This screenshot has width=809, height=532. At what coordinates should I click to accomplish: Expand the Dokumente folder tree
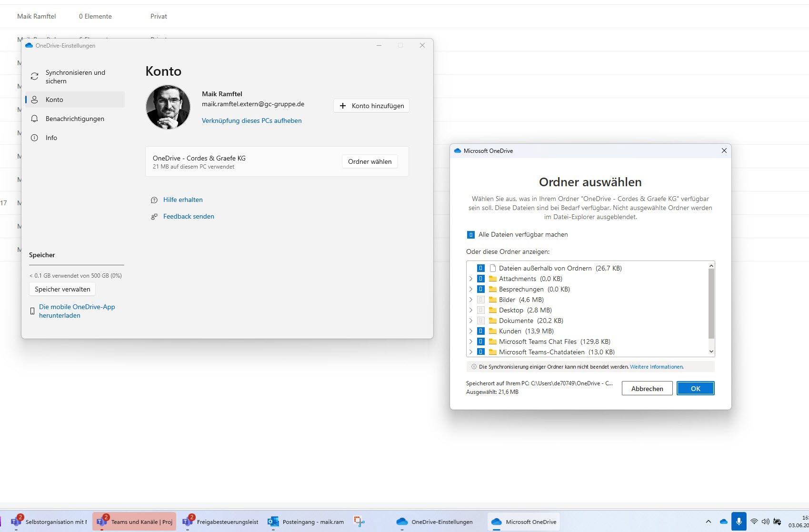471,321
